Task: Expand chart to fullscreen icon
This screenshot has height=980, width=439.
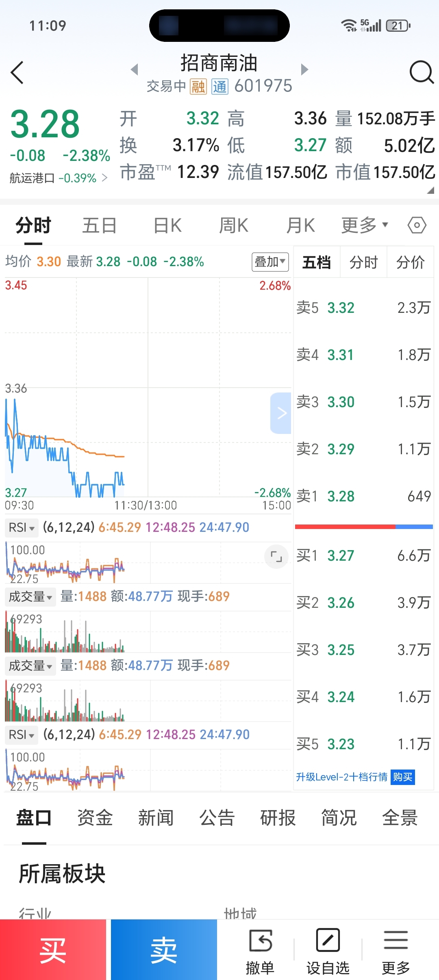Action: (x=276, y=557)
